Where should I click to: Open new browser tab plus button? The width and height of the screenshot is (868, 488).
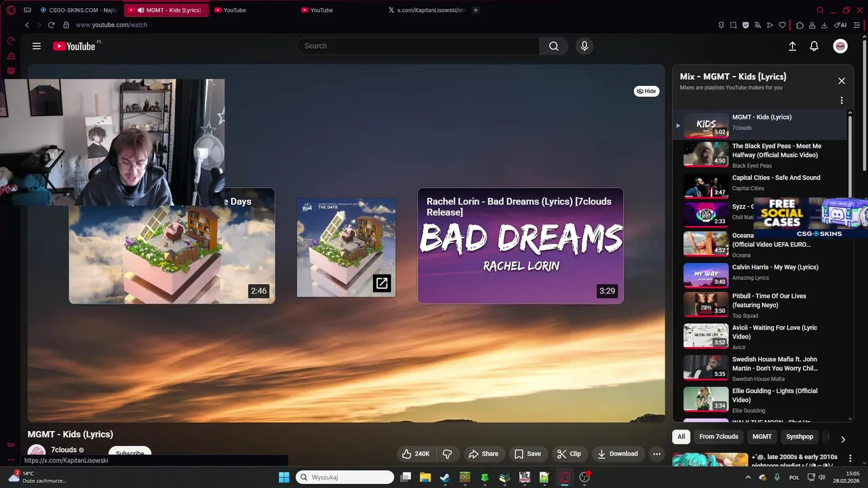click(475, 10)
